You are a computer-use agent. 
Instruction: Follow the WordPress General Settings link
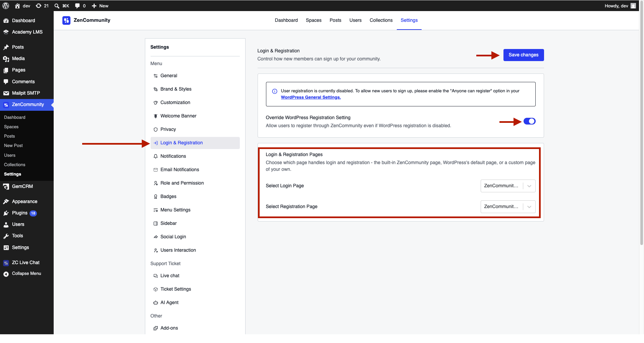311,97
